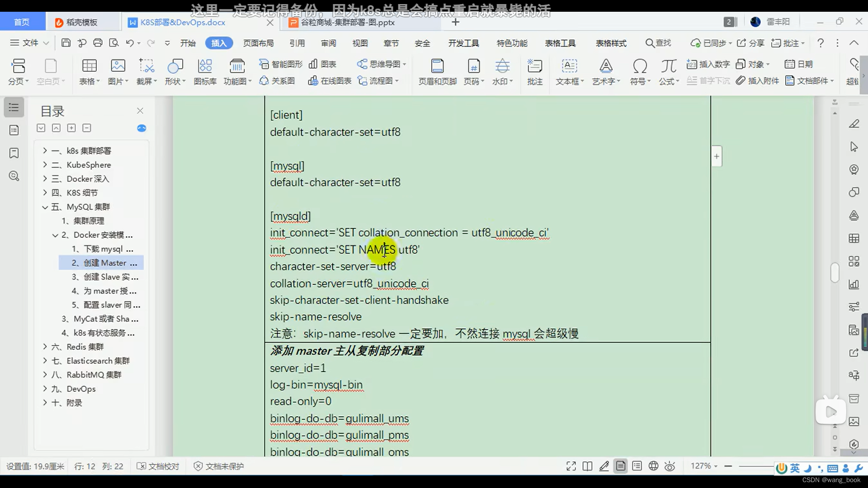
Task: Select the 艺术字 (WordArt) icon
Action: (x=605, y=66)
